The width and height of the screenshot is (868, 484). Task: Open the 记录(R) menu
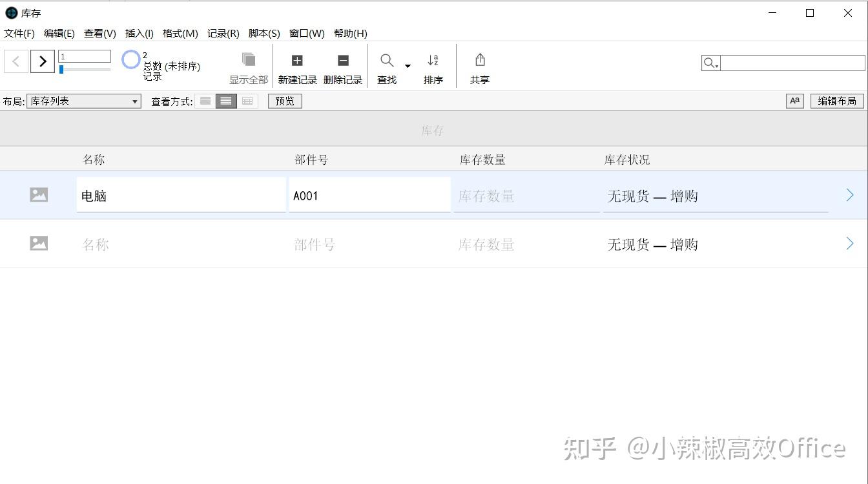click(223, 33)
